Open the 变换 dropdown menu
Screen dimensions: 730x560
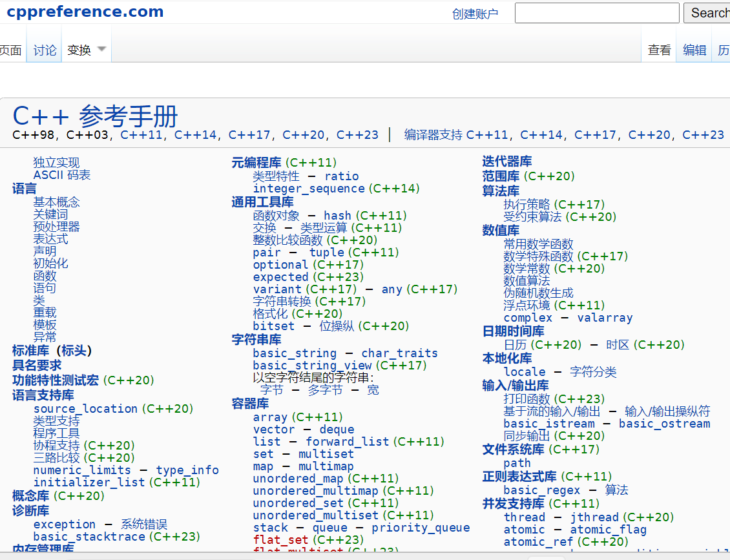point(81,49)
